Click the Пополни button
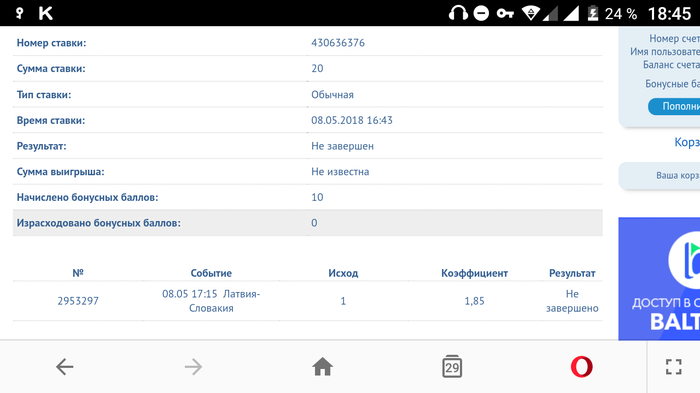700x393 pixels. point(674,107)
